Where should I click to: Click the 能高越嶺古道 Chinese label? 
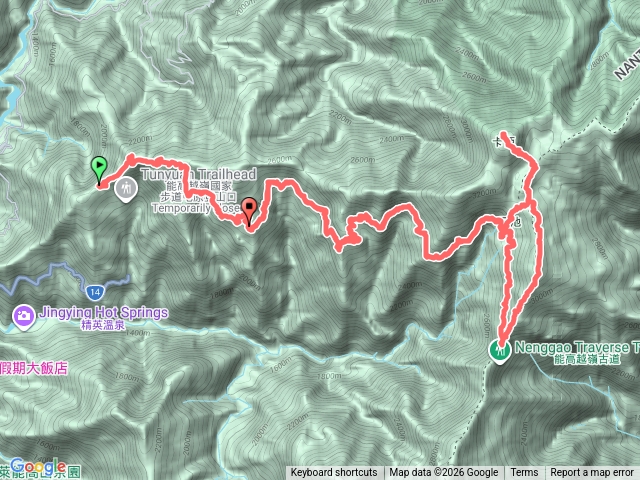click(587, 359)
